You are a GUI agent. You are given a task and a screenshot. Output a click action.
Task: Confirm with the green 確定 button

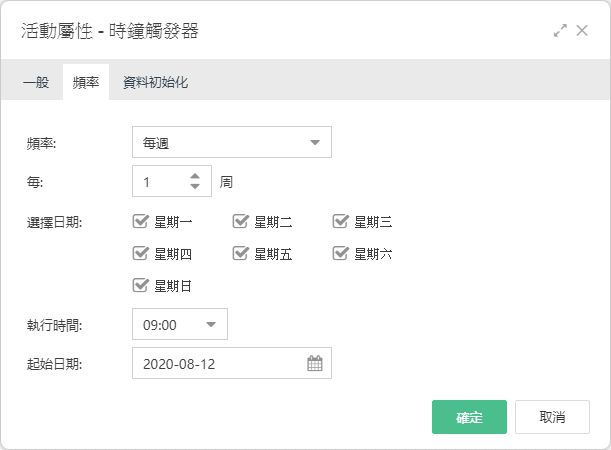(x=469, y=417)
